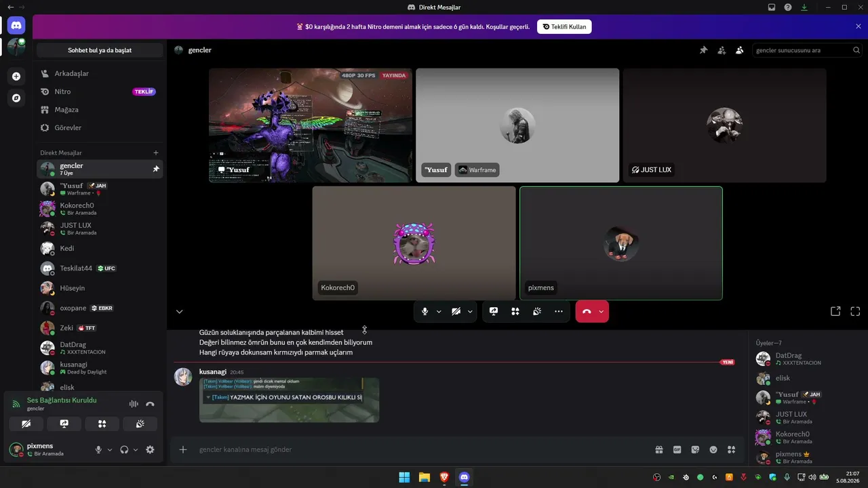Show pinned messages in gencler chat

(704, 50)
